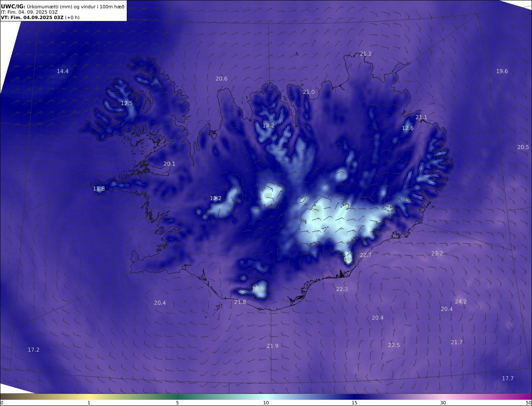The height and width of the screenshot is (406, 532).
Task: Select the 11.8 value label
Action: [x=99, y=189]
